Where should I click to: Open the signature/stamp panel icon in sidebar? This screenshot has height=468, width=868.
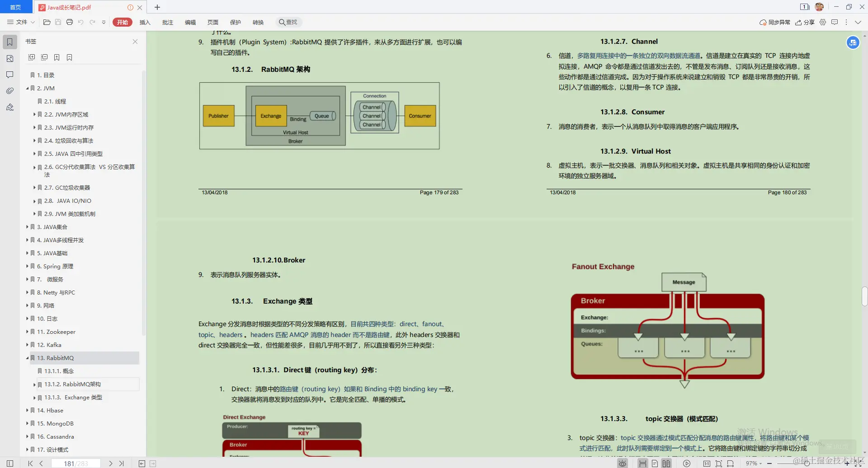(x=10, y=107)
